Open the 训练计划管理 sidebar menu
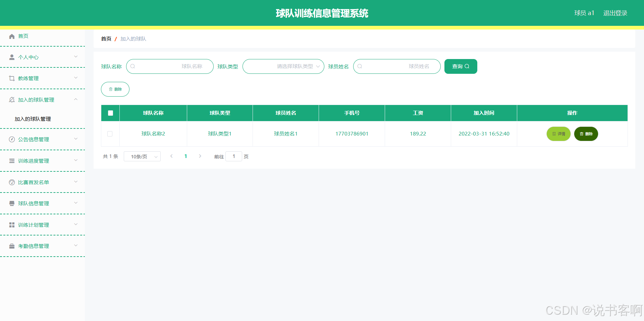644x321 pixels. 43,225
